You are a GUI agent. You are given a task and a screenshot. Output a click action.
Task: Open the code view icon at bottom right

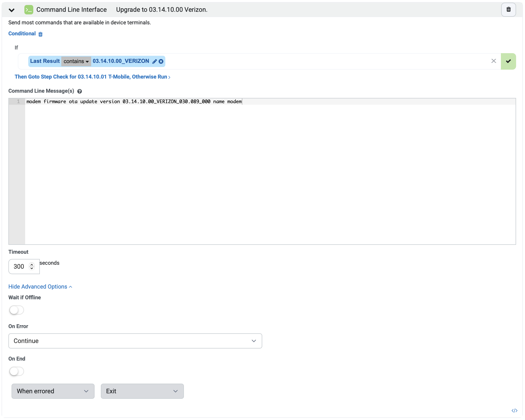(514, 411)
